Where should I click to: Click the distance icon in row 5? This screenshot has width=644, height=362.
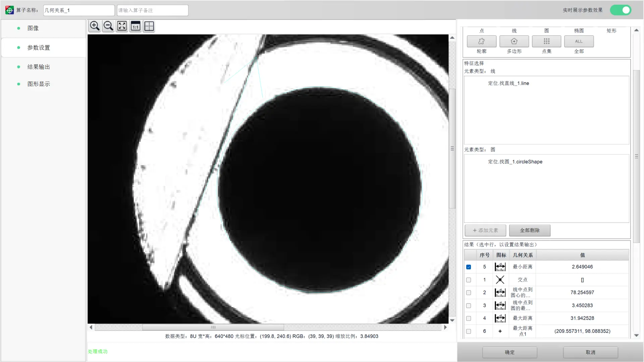pos(500,267)
